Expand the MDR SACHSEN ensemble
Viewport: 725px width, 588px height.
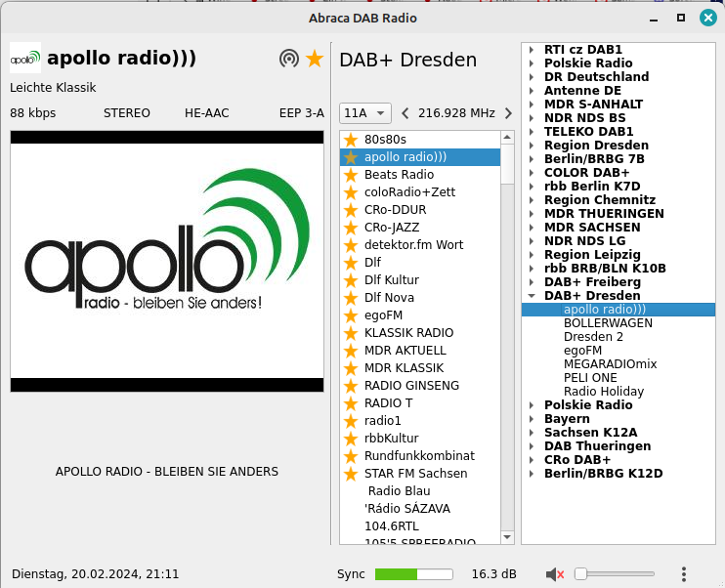pos(532,228)
